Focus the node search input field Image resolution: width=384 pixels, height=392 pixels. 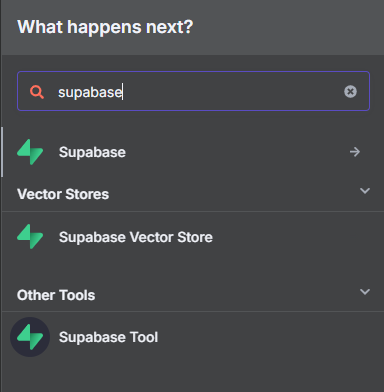[x=193, y=91]
